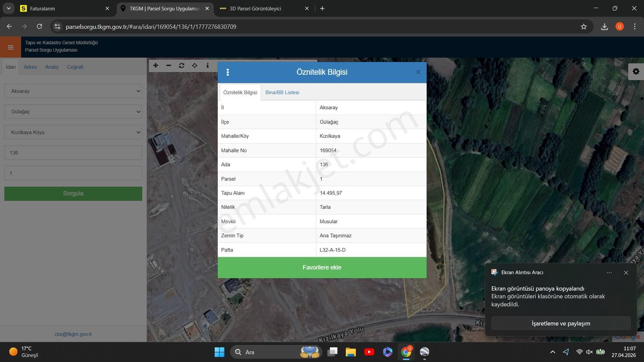The width and height of the screenshot is (644, 362).
Task: Expand the Aksaray province dropdown
Action: (73, 91)
